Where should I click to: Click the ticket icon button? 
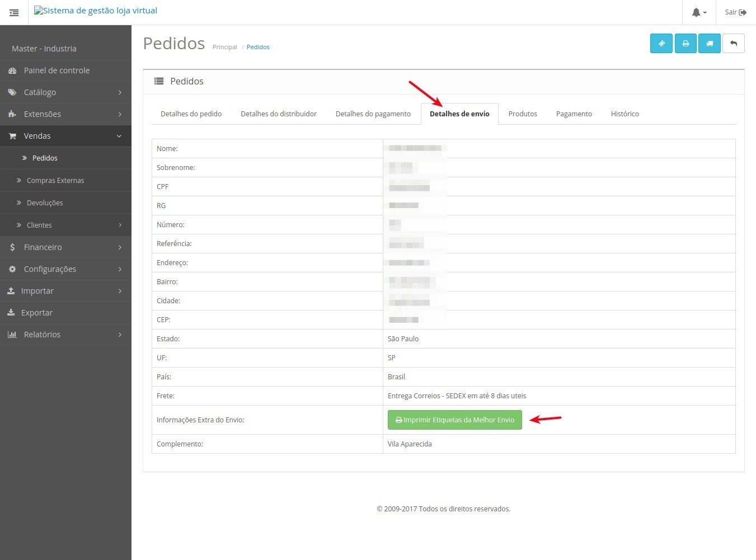pyautogui.click(x=661, y=44)
